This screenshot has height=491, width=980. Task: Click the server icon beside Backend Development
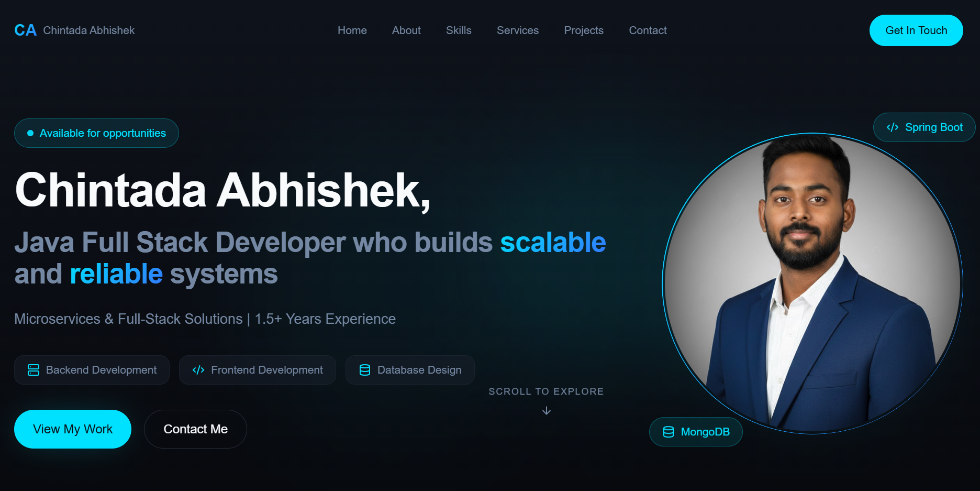(34, 370)
